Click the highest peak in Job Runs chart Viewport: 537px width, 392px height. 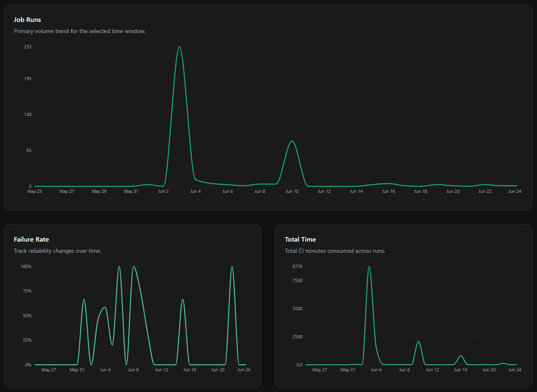click(179, 47)
